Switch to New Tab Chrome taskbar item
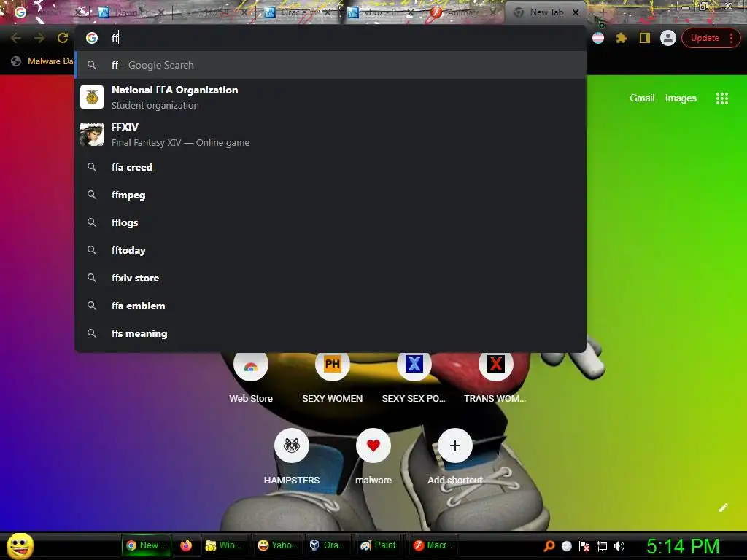The width and height of the screenshot is (747, 560). point(146,545)
